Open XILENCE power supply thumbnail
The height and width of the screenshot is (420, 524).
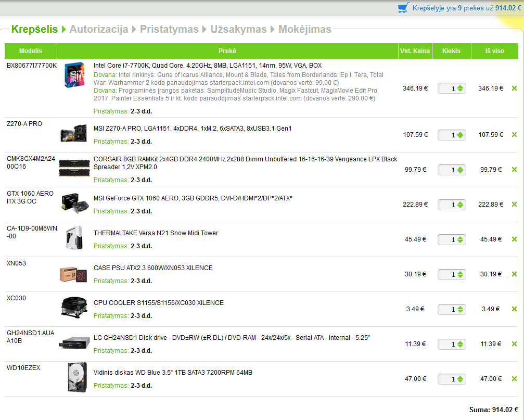tap(74, 274)
